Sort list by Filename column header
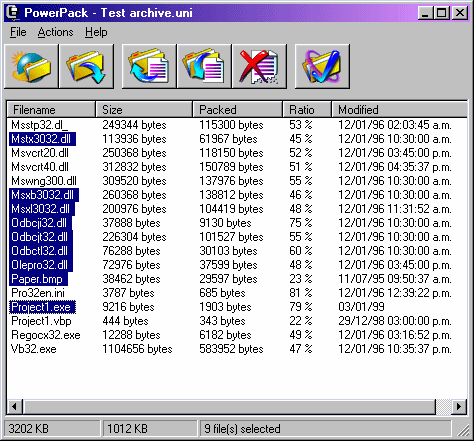This screenshot has width=474, height=441. tap(51, 110)
